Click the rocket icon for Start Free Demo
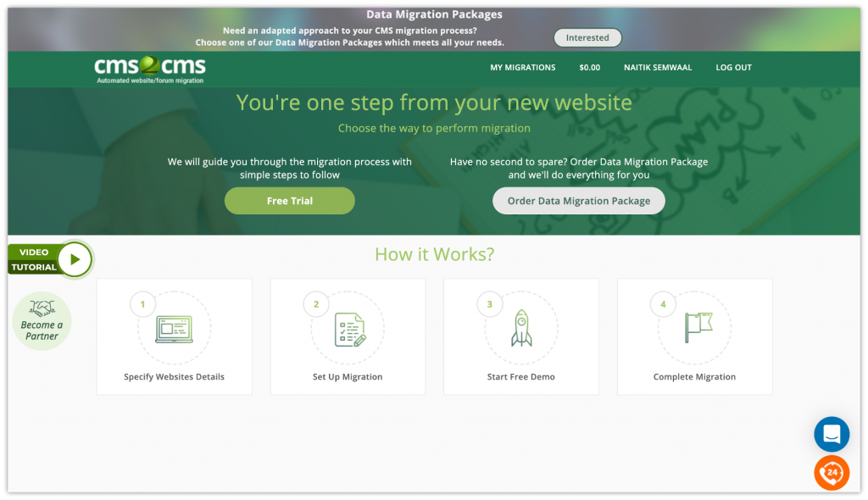Image resolution: width=868 pixels, height=500 pixels. coord(520,329)
